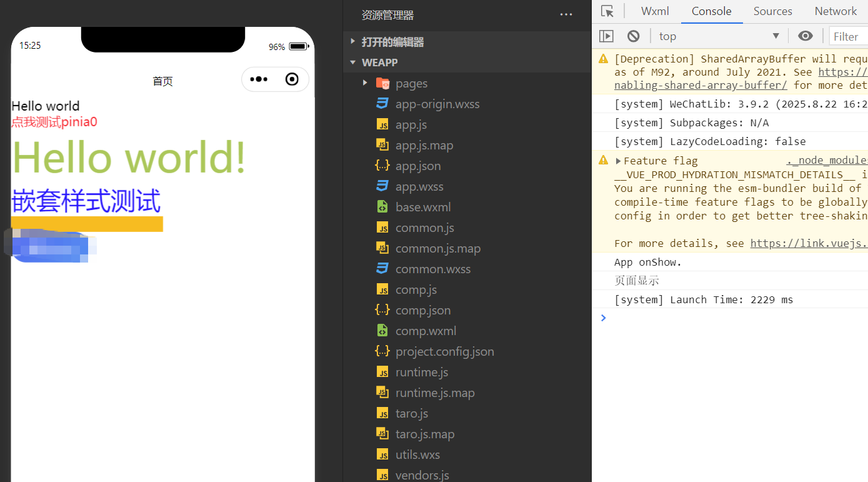Click the utils.wxs file icon

[382, 454]
